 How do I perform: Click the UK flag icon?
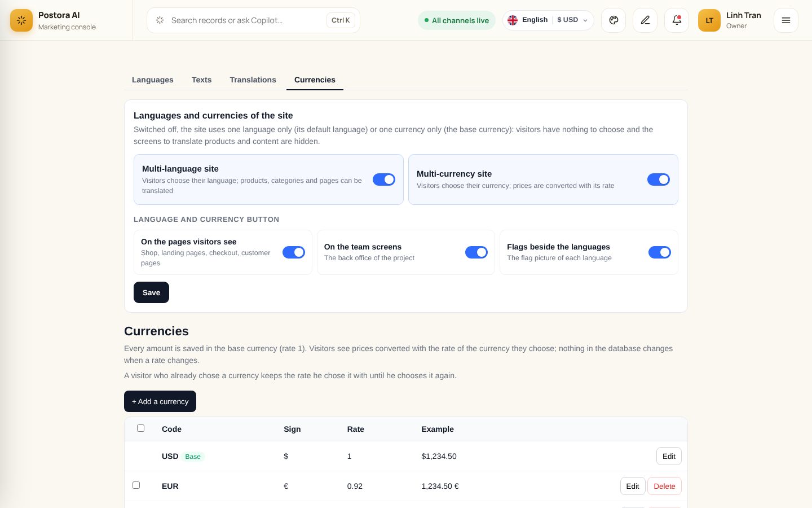pyautogui.click(x=513, y=20)
